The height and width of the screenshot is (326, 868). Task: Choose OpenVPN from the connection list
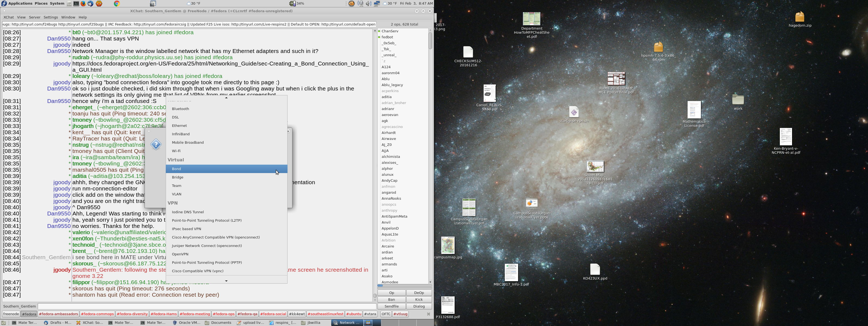click(226, 254)
